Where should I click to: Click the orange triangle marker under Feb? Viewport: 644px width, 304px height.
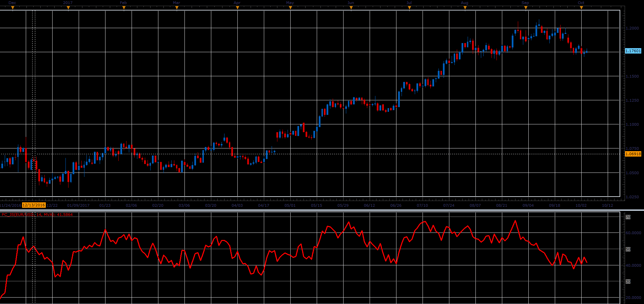click(x=124, y=8)
